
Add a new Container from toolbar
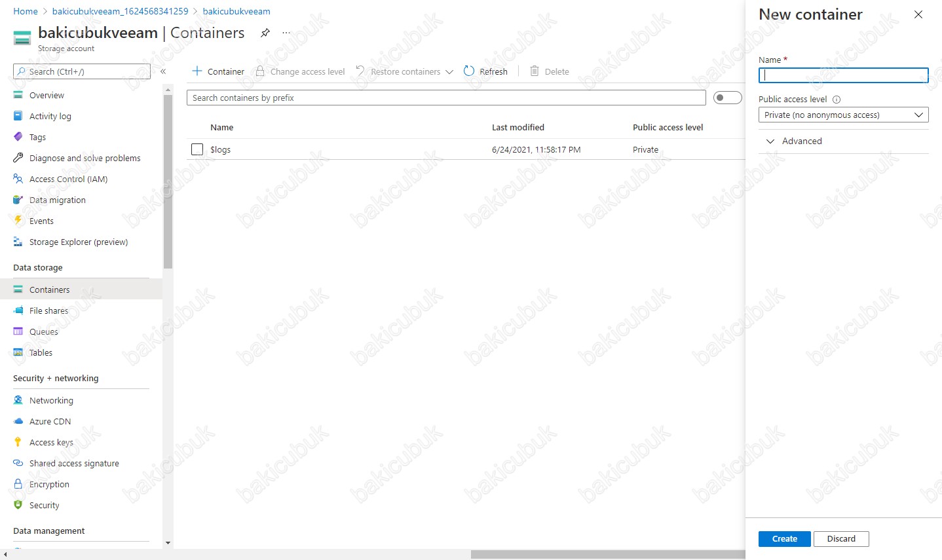218,71
